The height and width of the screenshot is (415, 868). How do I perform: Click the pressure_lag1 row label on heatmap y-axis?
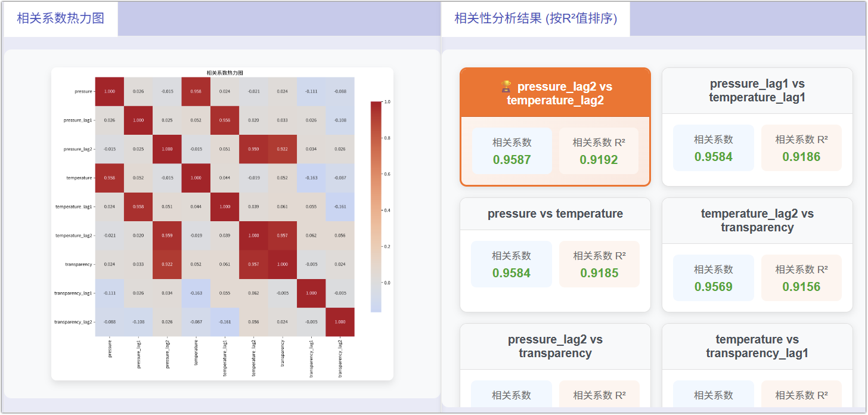pyautogui.click(x=78, y=120)
